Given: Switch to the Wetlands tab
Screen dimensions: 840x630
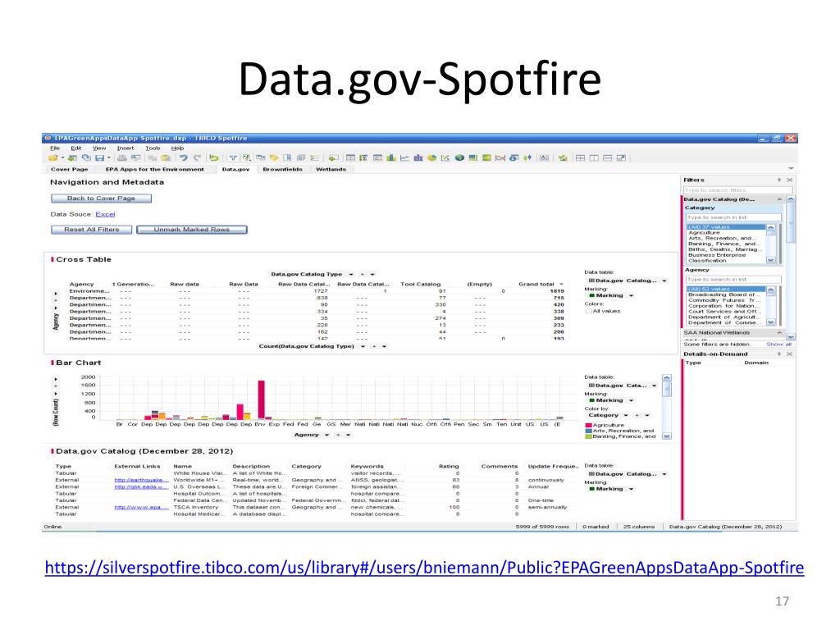Looking at the screenshot, I should [331, 169].
